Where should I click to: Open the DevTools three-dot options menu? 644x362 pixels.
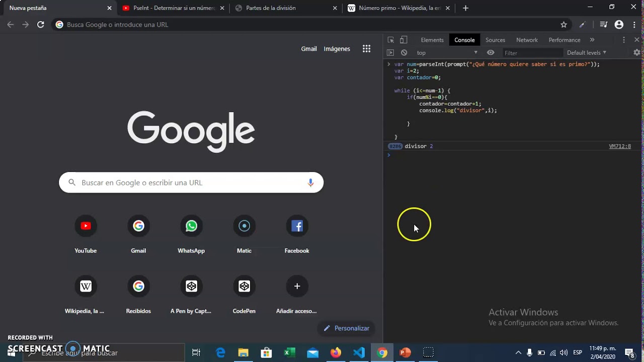coord(624,40)
